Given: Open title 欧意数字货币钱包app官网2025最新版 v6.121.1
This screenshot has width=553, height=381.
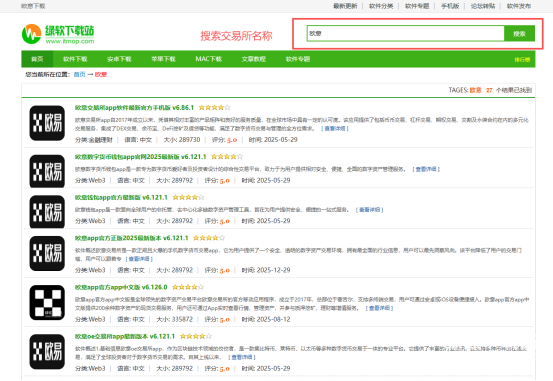Looking at the screenshot, I should pyautogui.click(x=140, y=157).
